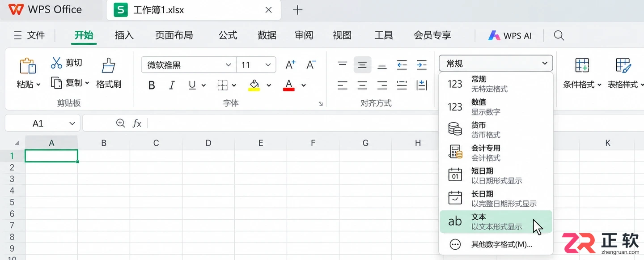The width and height of the screenshot is (644, 260).
Task: Click decrease indent icon
Action: tap(402, 65)
